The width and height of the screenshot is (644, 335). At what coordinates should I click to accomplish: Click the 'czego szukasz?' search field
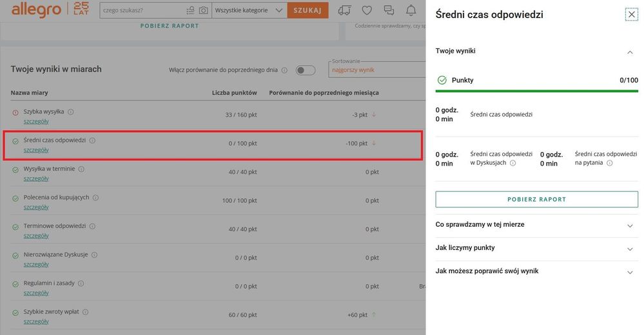coord(142,10)
